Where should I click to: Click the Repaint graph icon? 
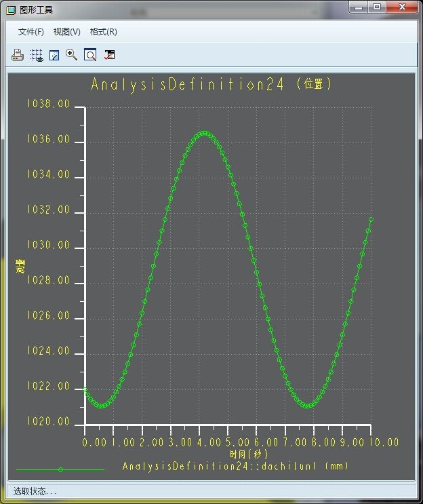pyautogui.click(x=54, y=55)
